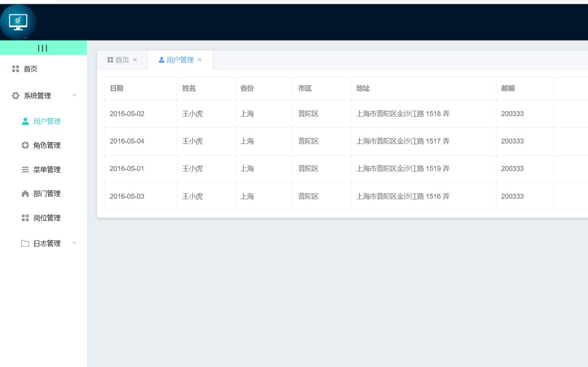Click the user icon in 用户管理 tab
The width and height of the screenshot is (588, 367).
click(162, 60)
